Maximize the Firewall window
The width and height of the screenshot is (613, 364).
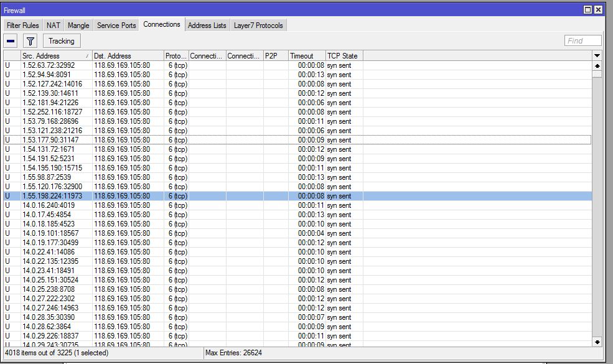point(587,10)
